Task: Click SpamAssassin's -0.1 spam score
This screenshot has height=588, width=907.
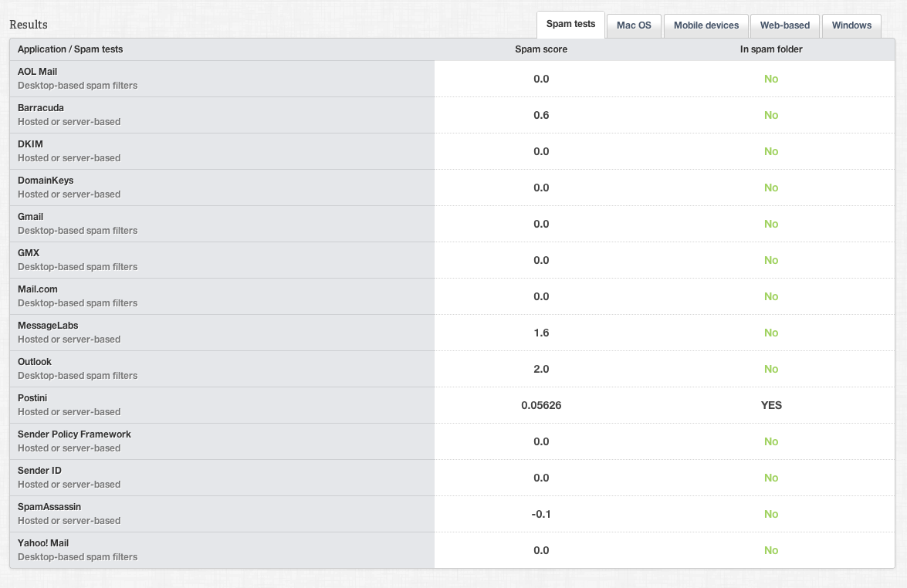Action: [x=541, y=514]
